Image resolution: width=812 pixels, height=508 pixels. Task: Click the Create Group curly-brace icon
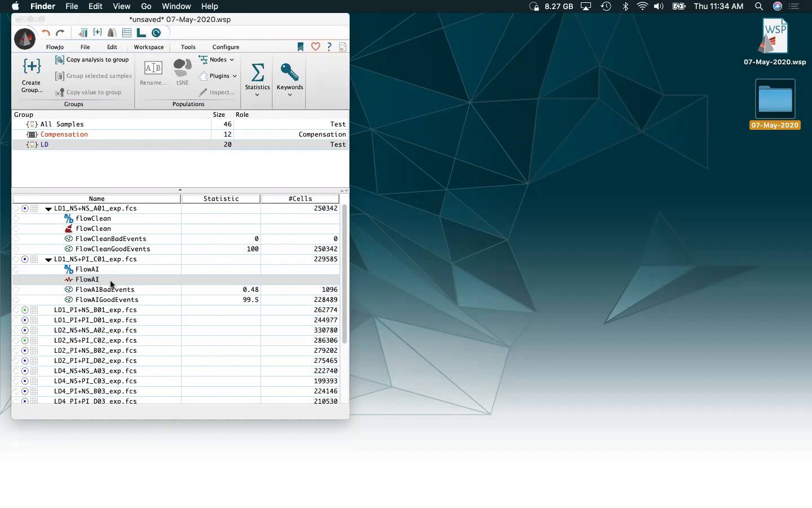click(x=32, y=67)
